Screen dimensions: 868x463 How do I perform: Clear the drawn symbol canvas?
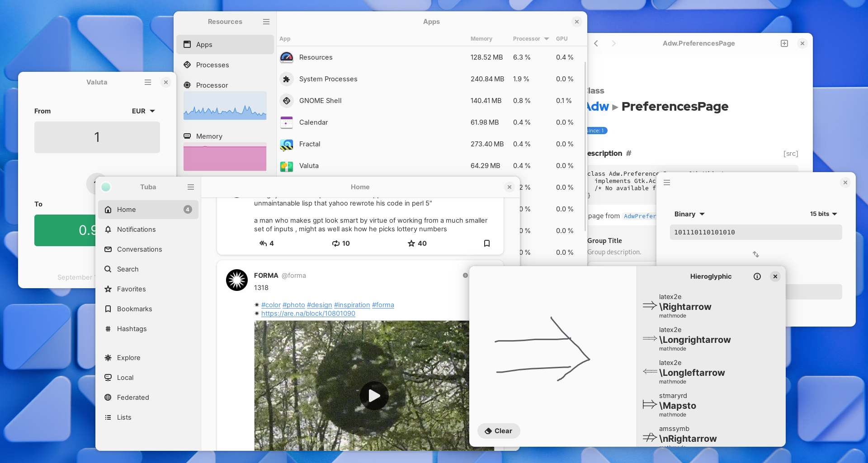(499, 431)
